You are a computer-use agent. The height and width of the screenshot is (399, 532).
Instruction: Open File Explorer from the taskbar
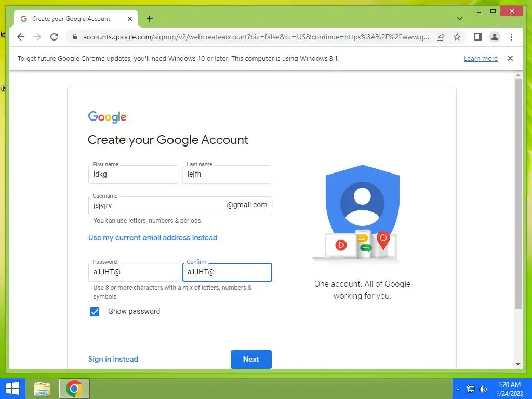(42, 389)
